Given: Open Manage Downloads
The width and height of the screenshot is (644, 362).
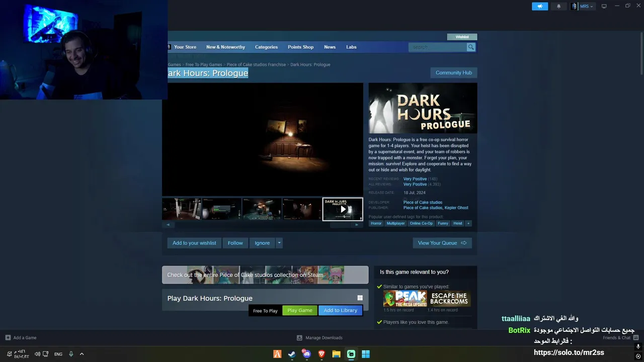Looking at the screenshot, I should [x=319, y=338].
